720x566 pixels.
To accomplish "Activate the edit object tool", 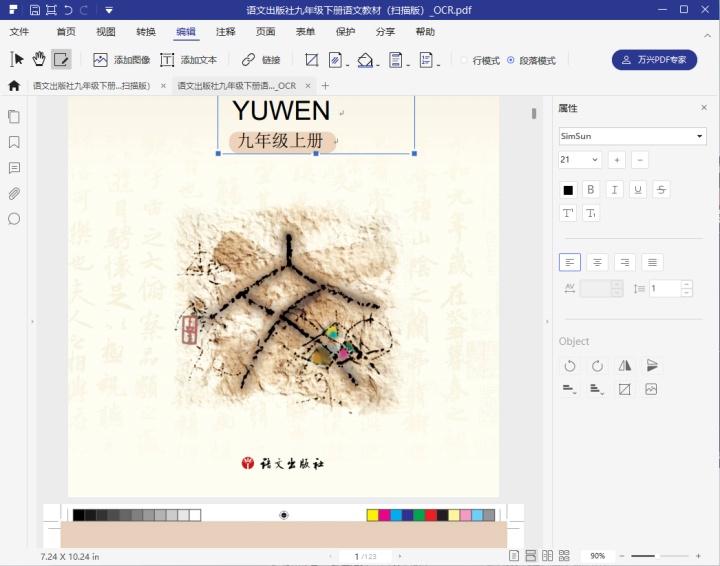I will (61, 60).
